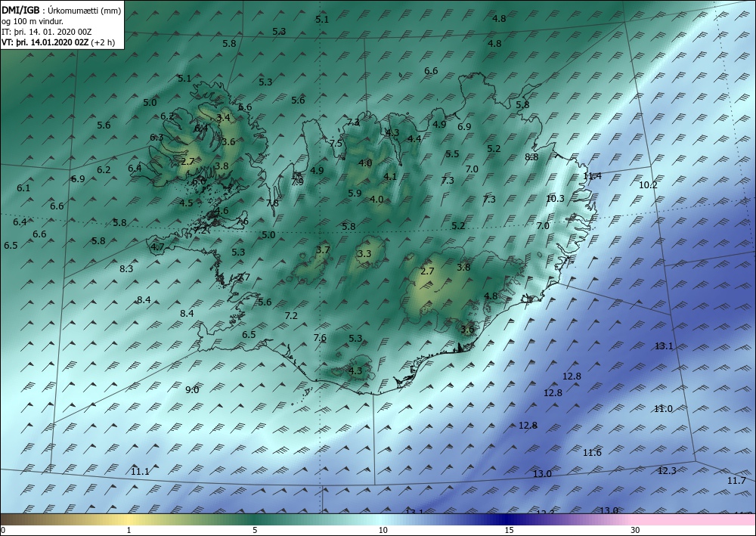Click the 7.5 value on the north coast
The width and height of the screenshot is (756, 536).
(336, 143)
